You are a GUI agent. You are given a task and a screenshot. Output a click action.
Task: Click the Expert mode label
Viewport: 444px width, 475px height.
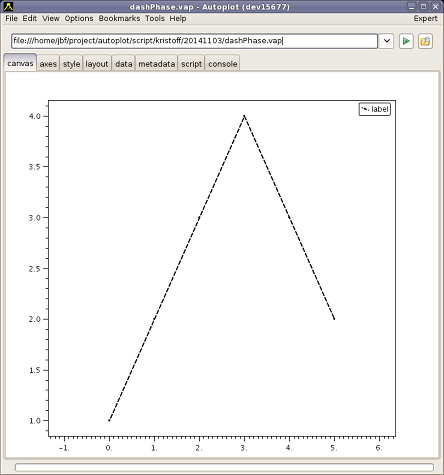point(425,18)
